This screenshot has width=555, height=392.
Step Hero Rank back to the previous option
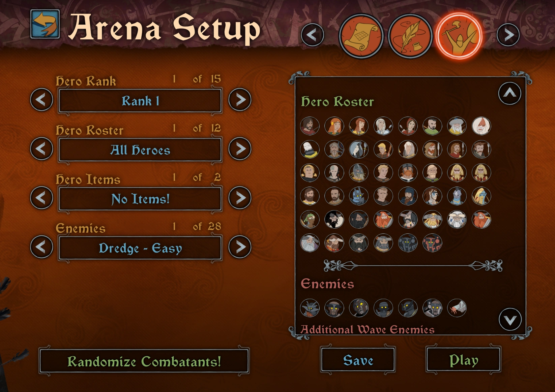point(41,100)
